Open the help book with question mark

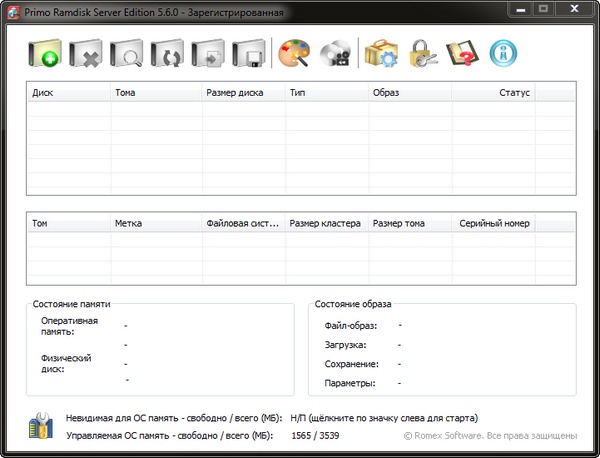pyautogui.click(x=462, y=55)
